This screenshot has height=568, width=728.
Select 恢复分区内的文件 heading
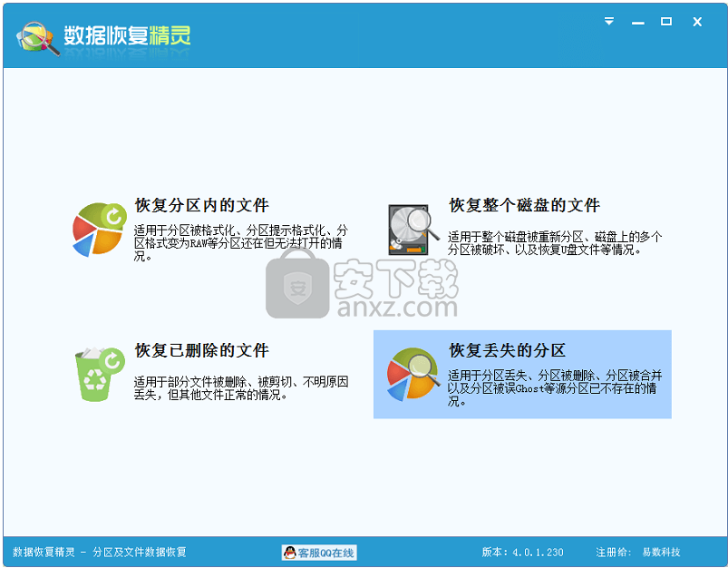click(202, 205)
